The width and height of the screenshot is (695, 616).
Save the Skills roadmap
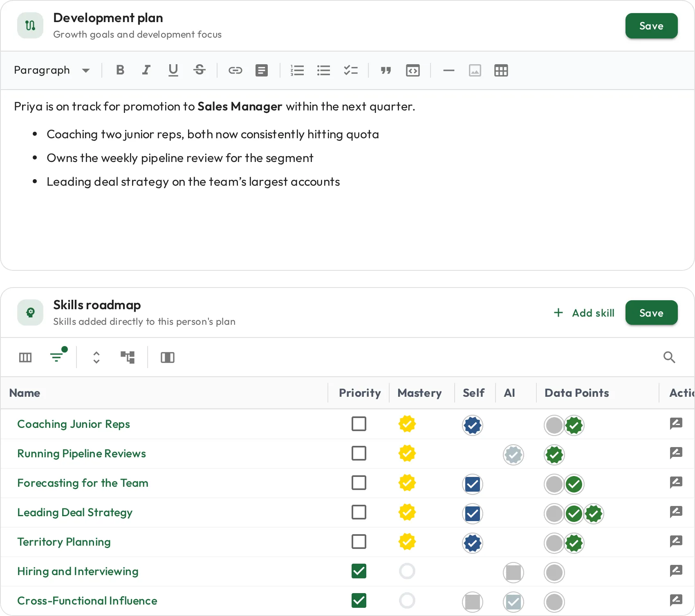coord(651,313)
